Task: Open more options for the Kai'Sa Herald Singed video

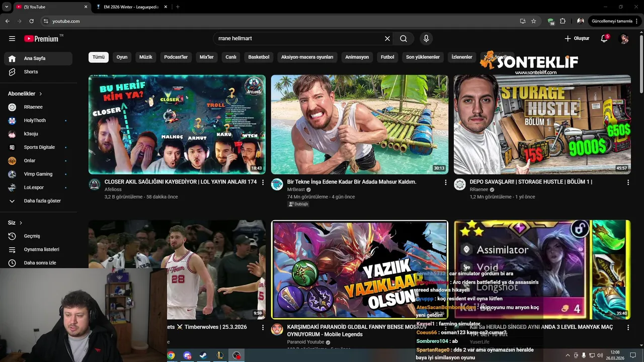Action: coord(628,327)
